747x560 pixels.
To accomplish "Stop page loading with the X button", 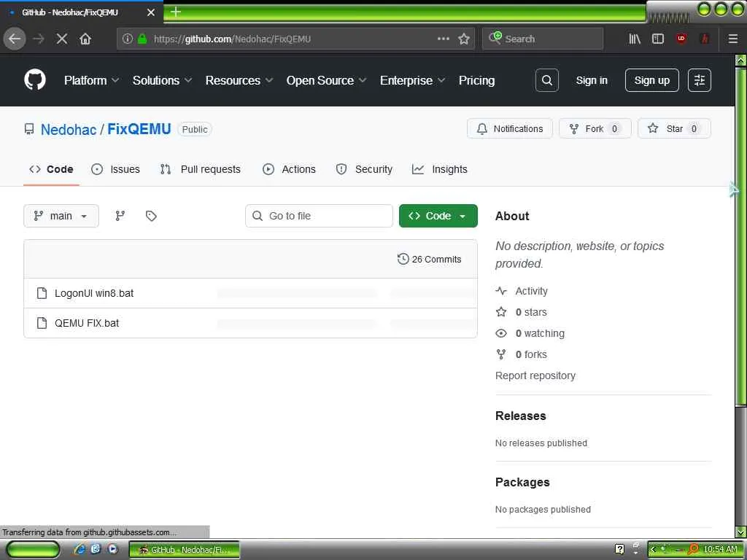I will coord(62,39).
